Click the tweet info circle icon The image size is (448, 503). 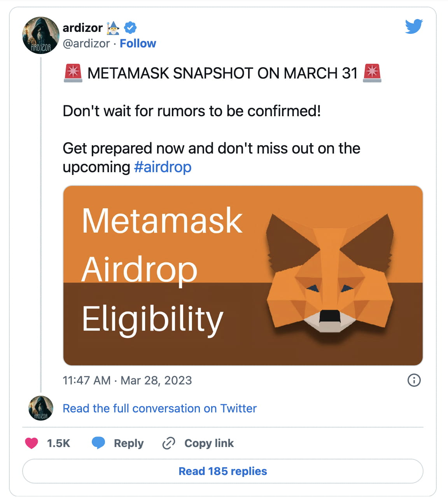[414, 380]
